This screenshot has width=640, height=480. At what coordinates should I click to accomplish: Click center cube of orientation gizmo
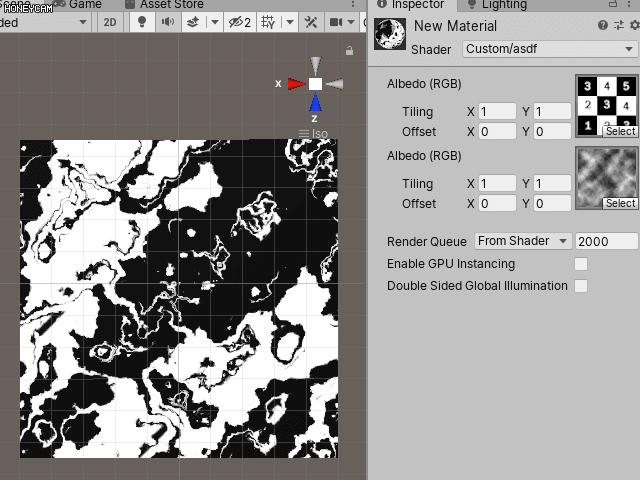coord(315,84)
